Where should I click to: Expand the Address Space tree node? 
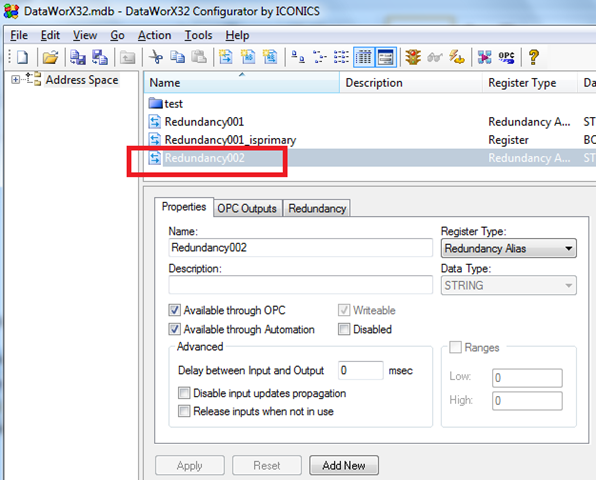[16, 79]
